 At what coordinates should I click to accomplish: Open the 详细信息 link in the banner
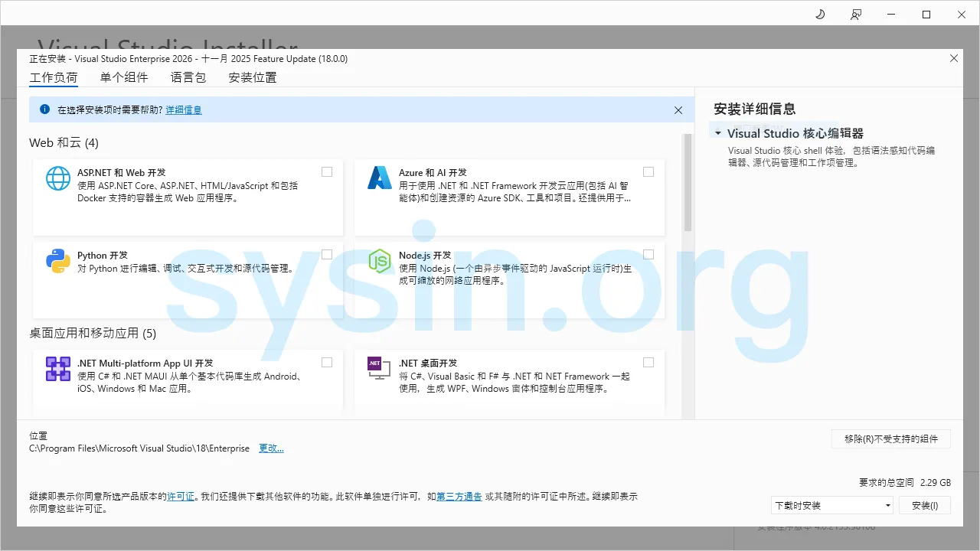[x=184, y=109]
